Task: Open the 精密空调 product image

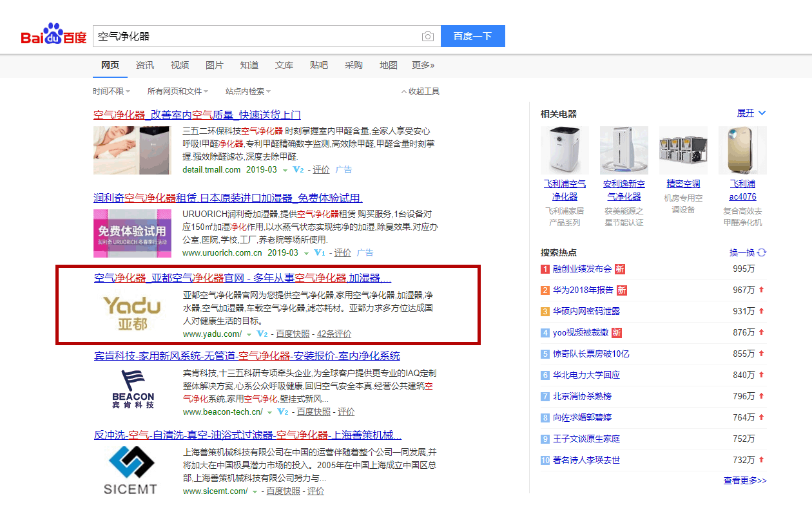Action: point(683,151)
